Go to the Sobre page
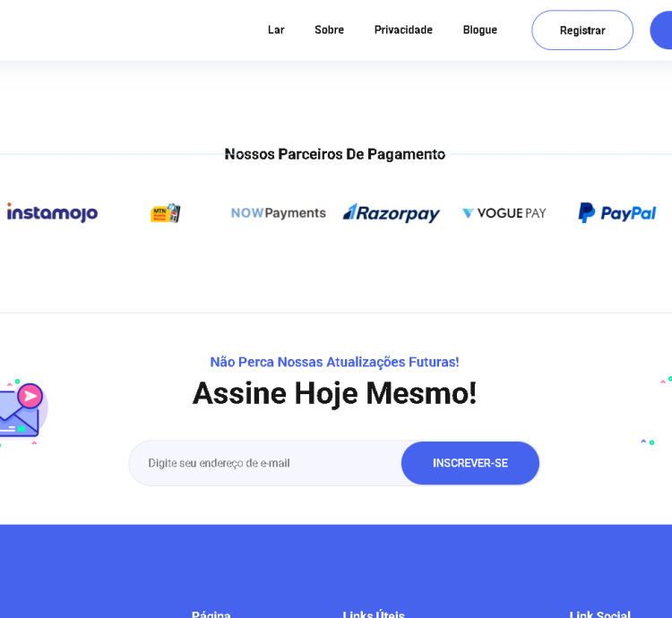The image size is (672, 618). (x=329, y=30)
